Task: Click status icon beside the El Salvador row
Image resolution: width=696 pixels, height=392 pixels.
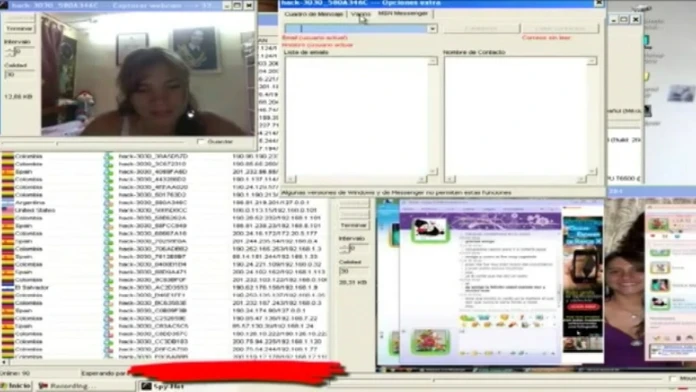Action: 108,288
